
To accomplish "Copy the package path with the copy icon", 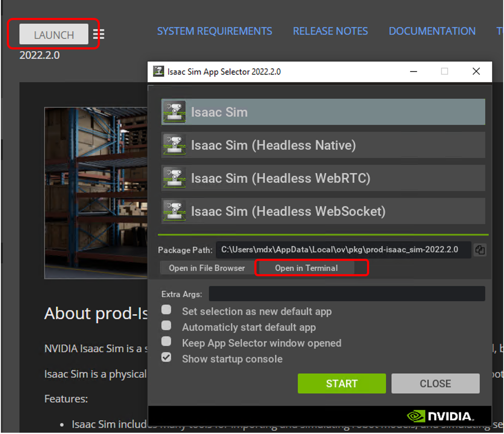I will click(480, 250).
